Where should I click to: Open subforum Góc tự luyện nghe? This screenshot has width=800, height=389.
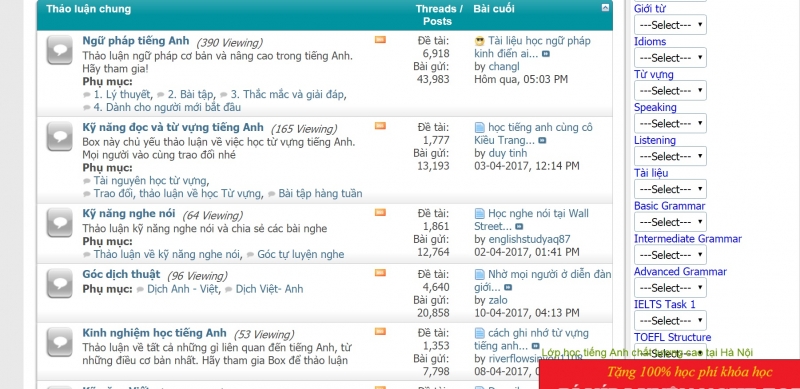301,254
